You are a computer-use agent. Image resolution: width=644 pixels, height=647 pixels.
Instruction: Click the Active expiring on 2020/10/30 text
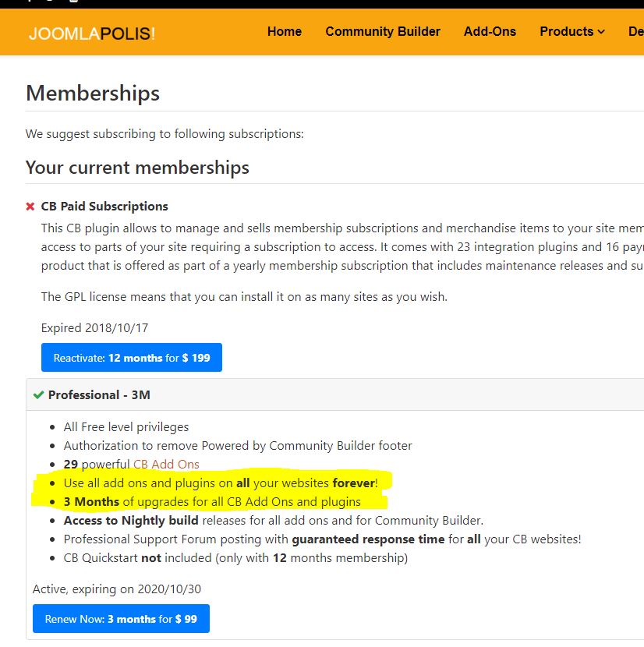(117, 589)
